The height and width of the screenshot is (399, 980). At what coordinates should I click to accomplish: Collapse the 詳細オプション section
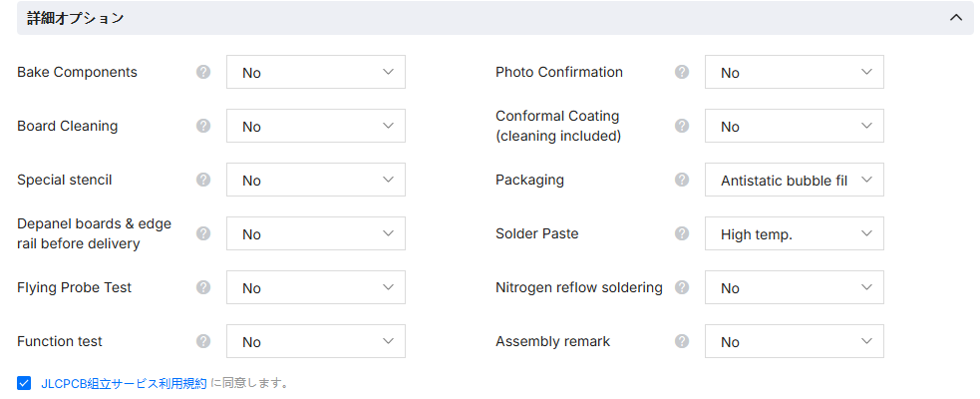point(956,18)
